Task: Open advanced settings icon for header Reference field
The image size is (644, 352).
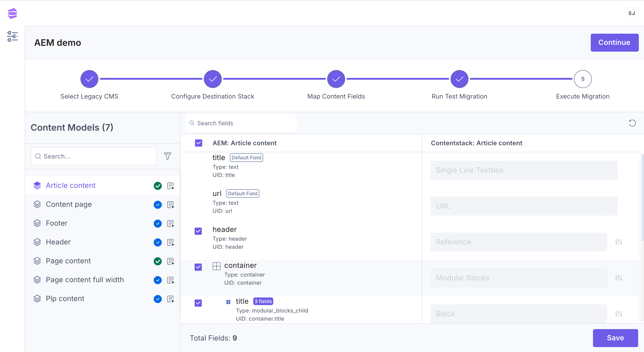Action: pyautogui.click(x=619, y=242)
